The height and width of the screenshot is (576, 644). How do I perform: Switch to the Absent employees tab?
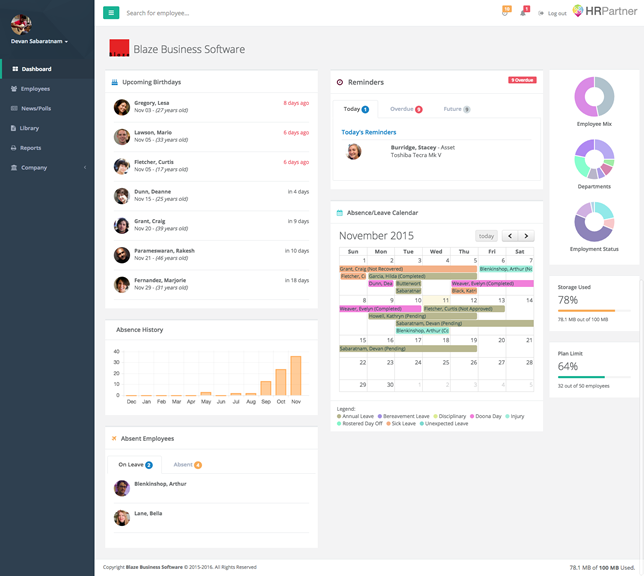click(187, 465)
